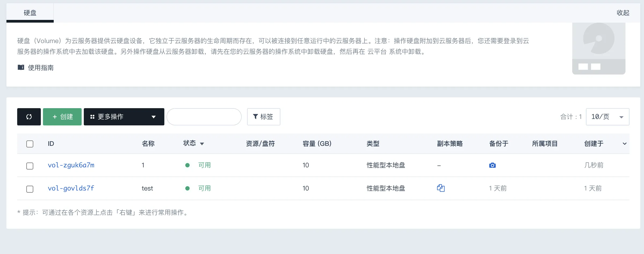Collapse the panel with 收起
The width and height of the screenshot is (644, 254).
pos(623,13)
